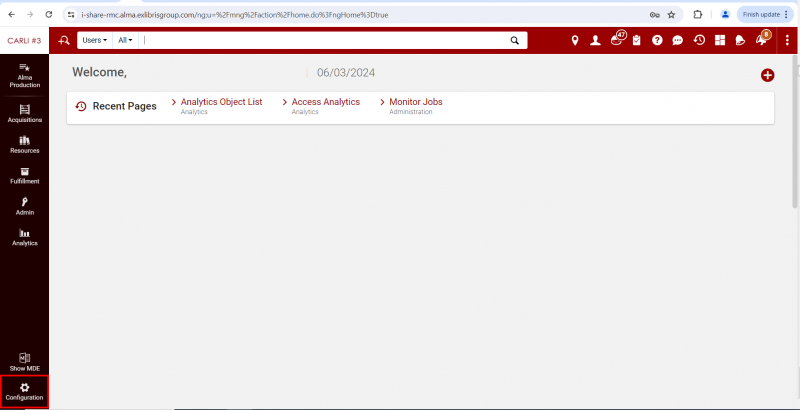Open the user profile icon
The image size is (800, 410).
point(595,40)
